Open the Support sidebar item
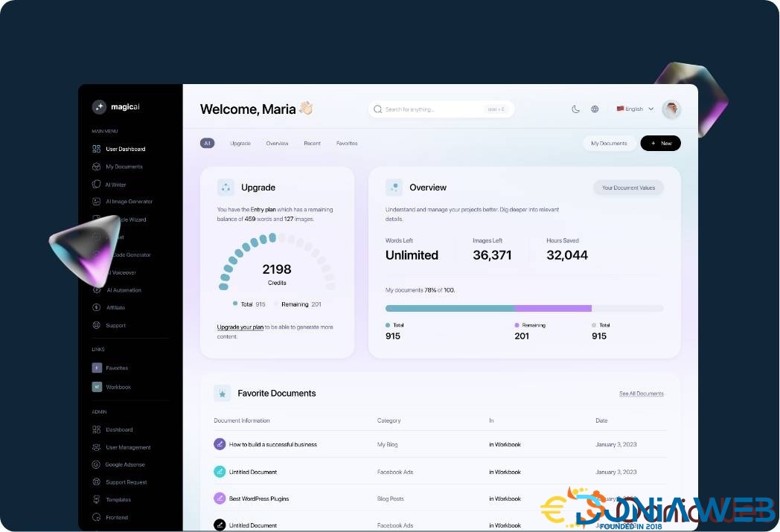 [115, 325]
